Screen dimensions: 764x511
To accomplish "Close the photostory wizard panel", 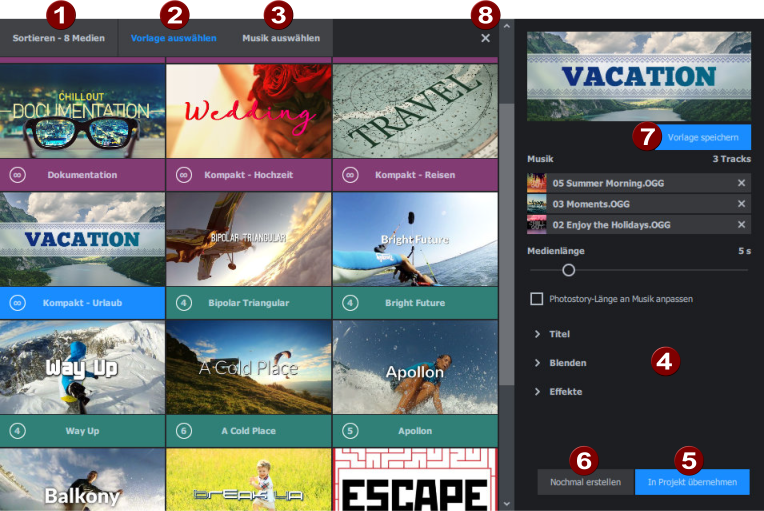I will pos(485,38).
